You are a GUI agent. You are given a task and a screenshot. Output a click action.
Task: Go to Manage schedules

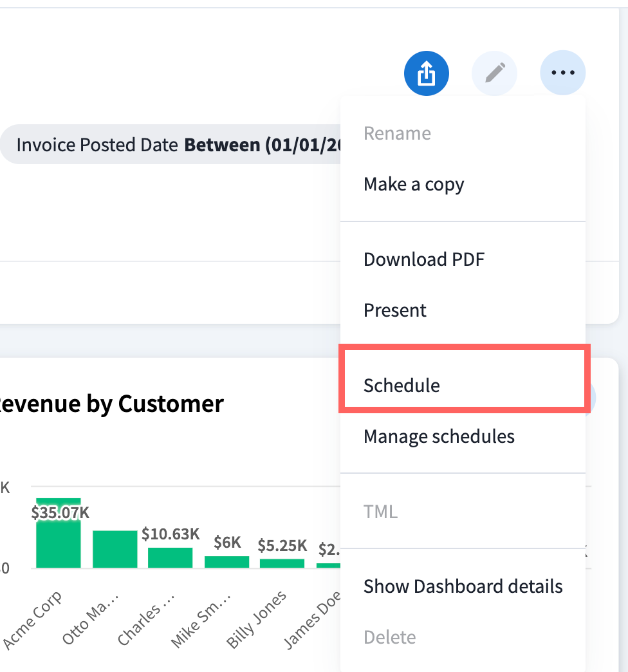point(439,436)
